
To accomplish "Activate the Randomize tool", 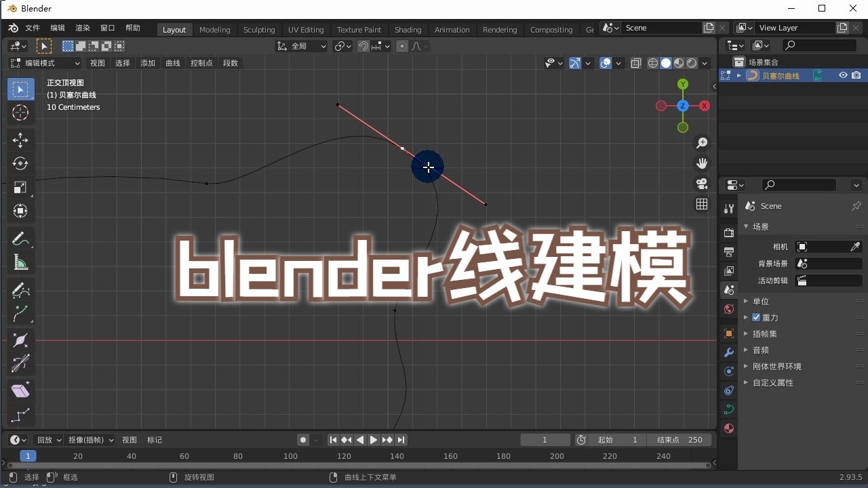I will (20, 415).
